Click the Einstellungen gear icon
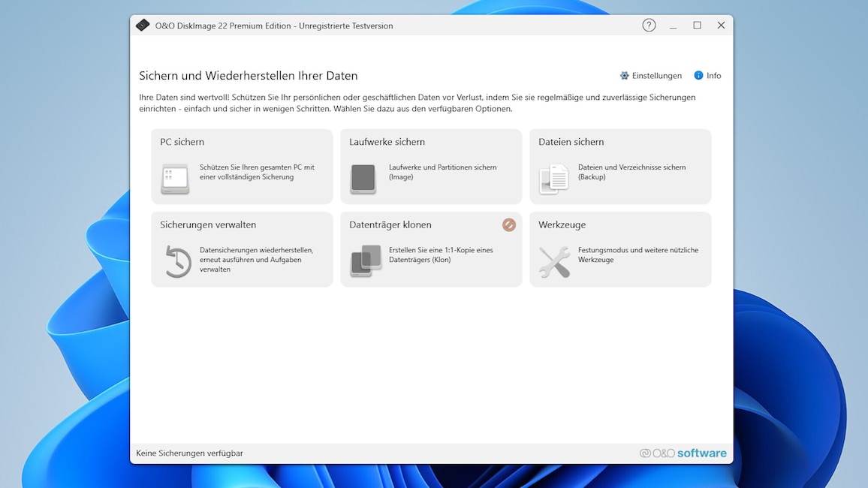 [625, 75]
